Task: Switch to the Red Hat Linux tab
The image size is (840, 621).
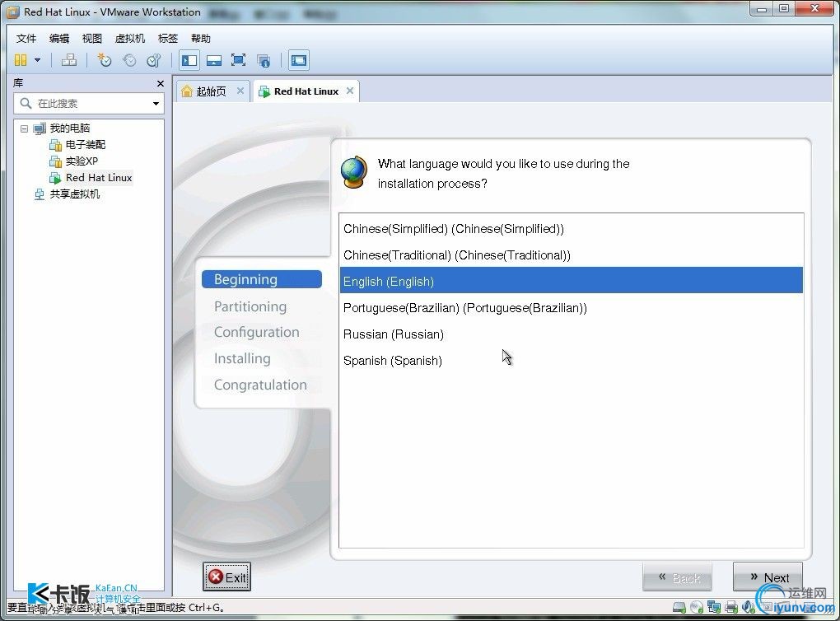Action: (x=306, y=91)
